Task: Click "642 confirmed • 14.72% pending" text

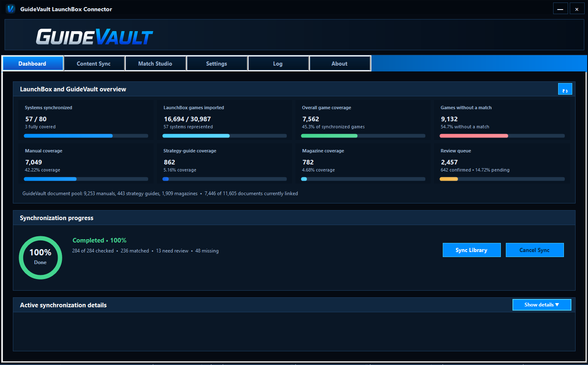Action: (x=475, y=170)
